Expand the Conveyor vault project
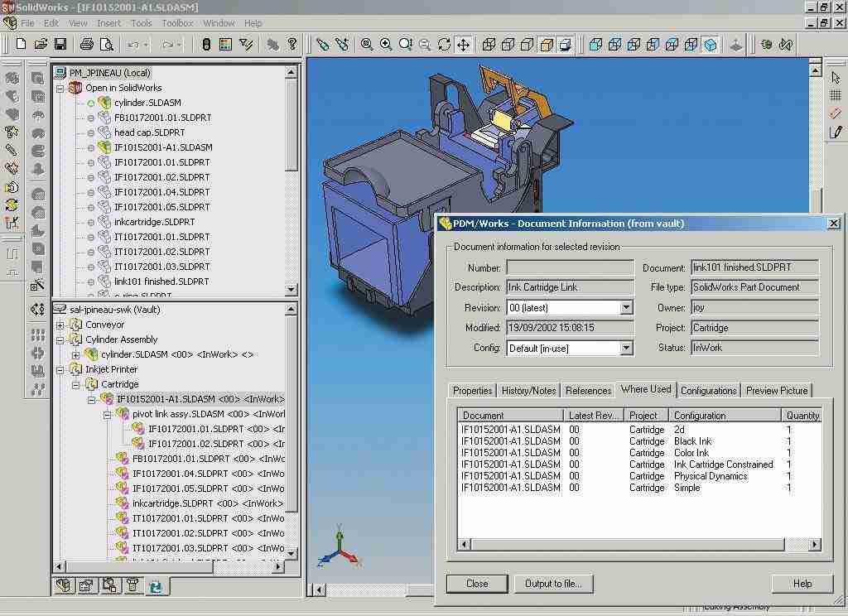The image size is (848, 616). 60,325
